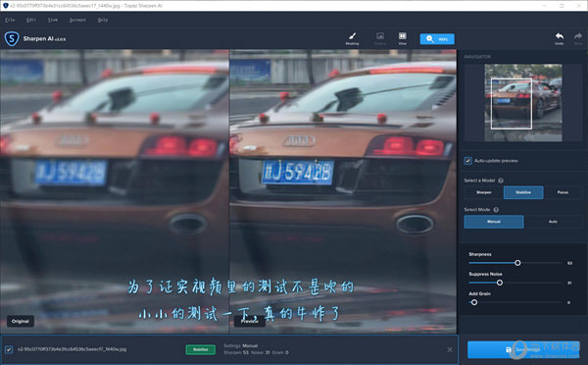Open the View layout icon
Image resolution: width=588 pixels, height=365 pixels.
tap(403, 38)
